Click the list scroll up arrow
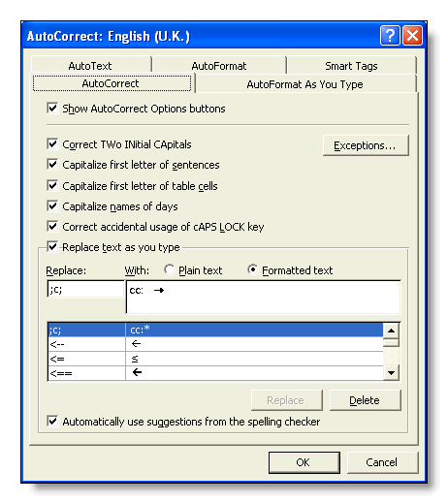The width and height of the screenshot is (448, 504). [x=391, y=331]
